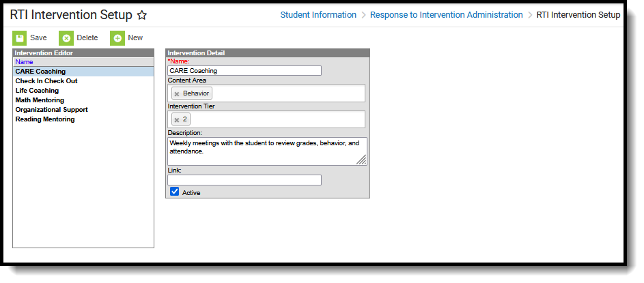Select the Reading Mentoring intervention
Viewport: 644px width, 283px height.
tap(45, 119)
